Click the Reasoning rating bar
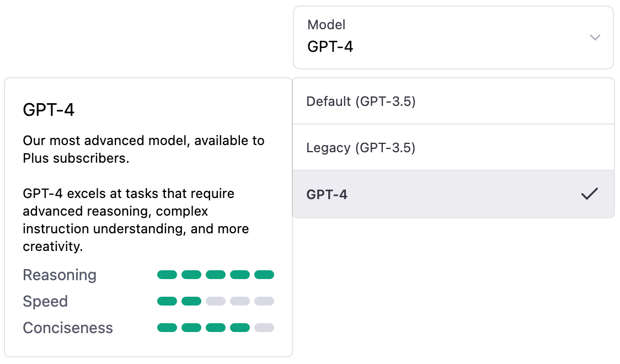Image resolution: width=620 pixels, height=364 pixels. (x=216, y=275)
